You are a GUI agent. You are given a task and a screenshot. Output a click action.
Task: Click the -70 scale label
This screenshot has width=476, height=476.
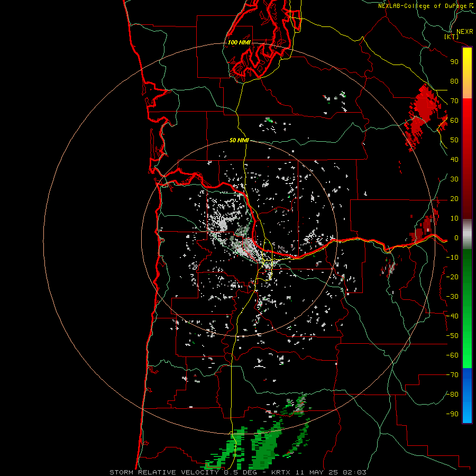point(452,374)
